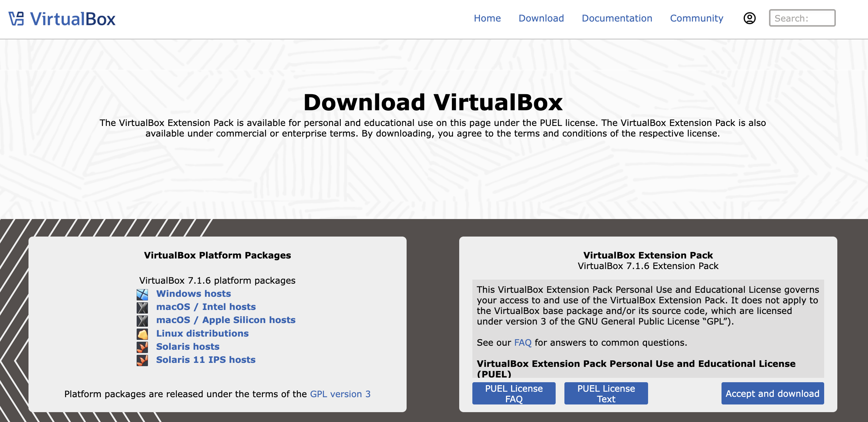
Task: Focus the Search input field
Action: click(x=802, y=18)
